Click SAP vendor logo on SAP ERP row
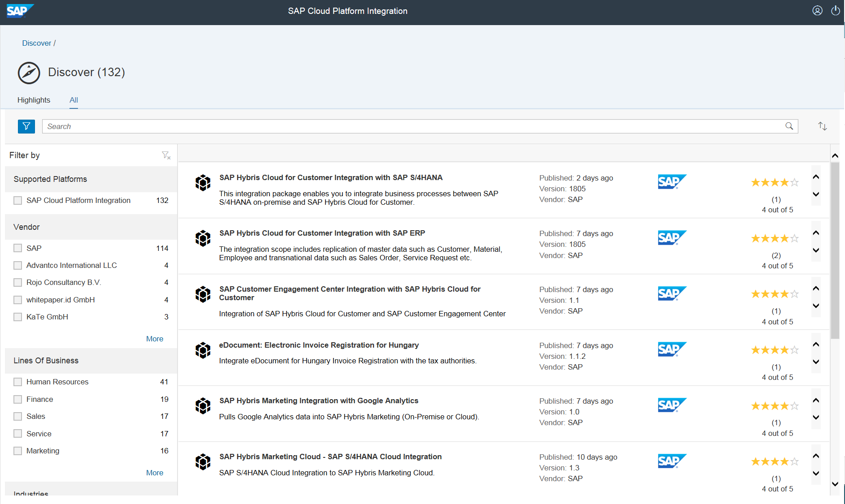This screenshot has height=504, width=845. (x=672, y=237)
